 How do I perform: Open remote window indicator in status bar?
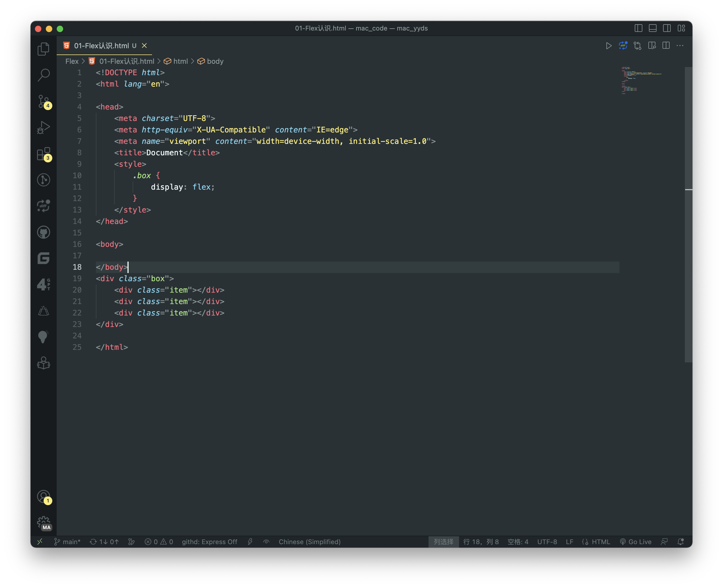[40, 542]
